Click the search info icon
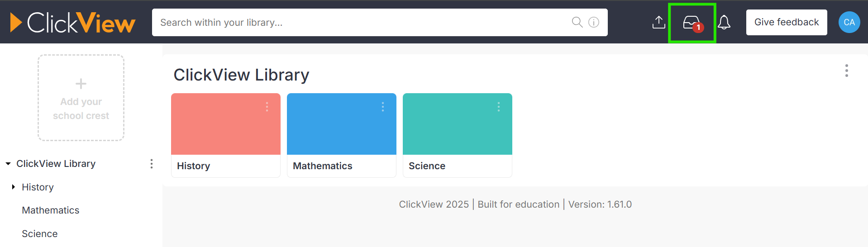Image resolution: width=868 pixels, height=247 pixels. [594, 22]
